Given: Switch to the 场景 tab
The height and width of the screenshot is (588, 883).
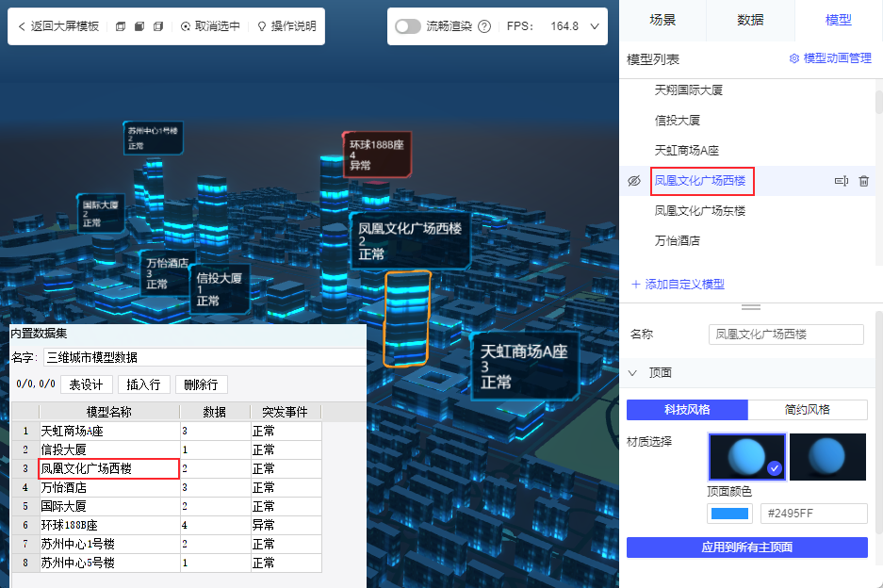Looking at the screenshot, I should pyautogui.click(x=662, y=20).
